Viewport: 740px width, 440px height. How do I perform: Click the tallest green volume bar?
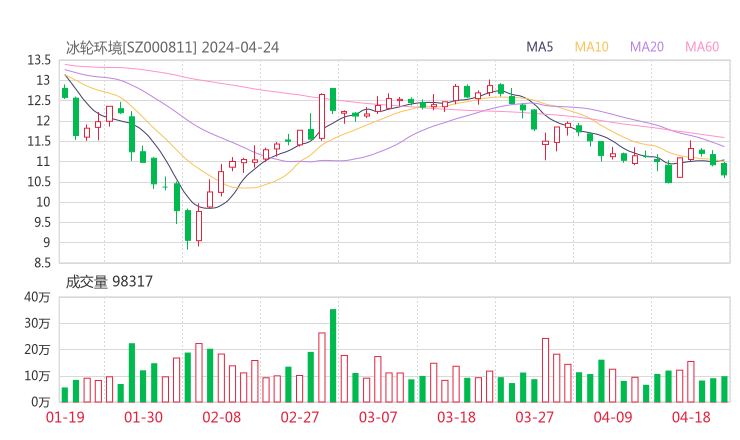[333, 355]
